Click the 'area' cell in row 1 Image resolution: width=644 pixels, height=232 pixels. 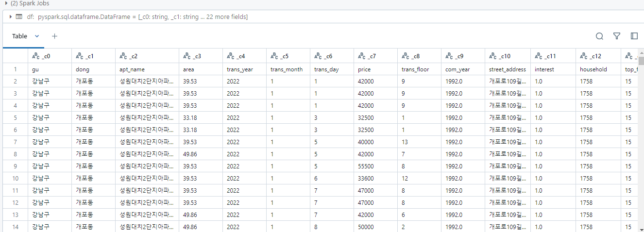201,69
